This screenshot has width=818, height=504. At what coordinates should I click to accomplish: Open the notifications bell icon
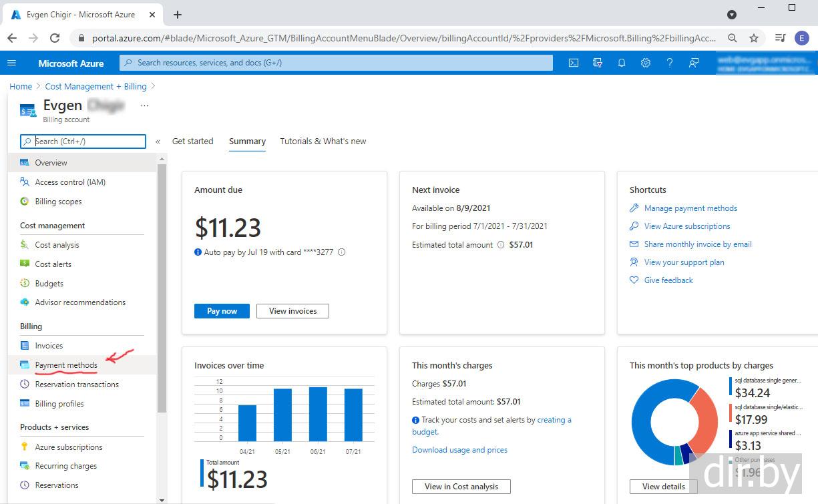(622, 63)
